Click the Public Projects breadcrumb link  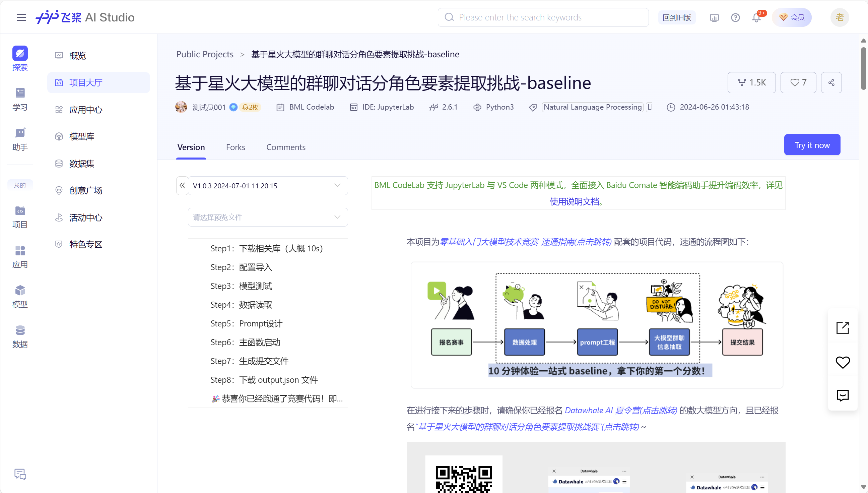205,54
